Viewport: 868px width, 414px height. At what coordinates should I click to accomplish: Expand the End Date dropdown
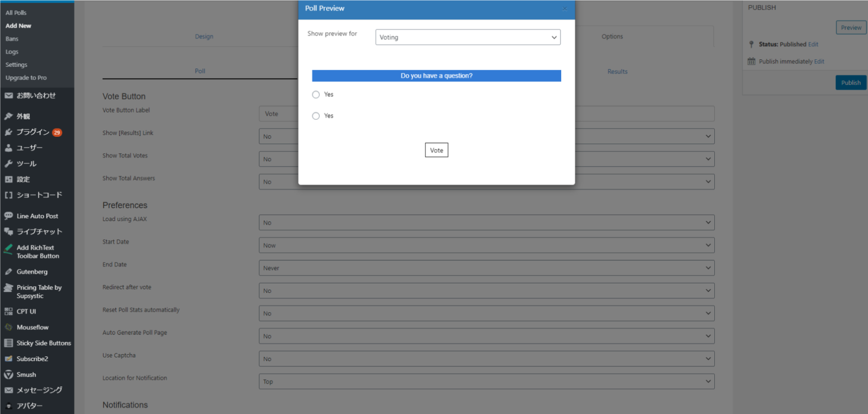click(x=486, y=268)
